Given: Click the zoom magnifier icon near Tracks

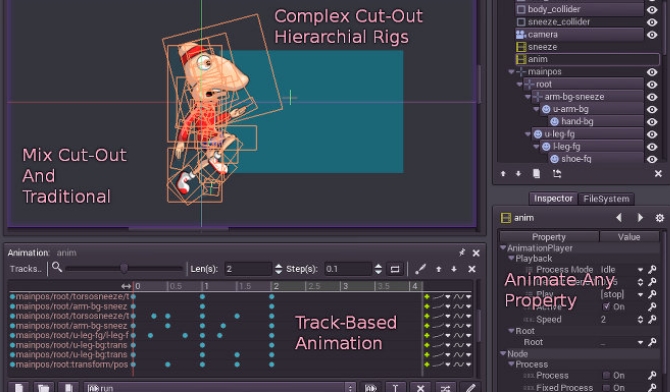Looking at the screenshot, I should pyautogui.click(x=57, y=268).
